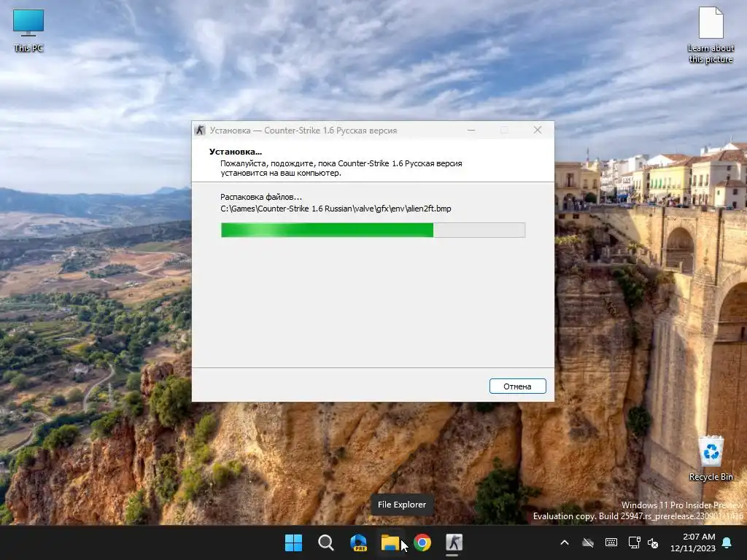Click the installer title bar icon
Viewport: 747px width, 560px height.
200,130
